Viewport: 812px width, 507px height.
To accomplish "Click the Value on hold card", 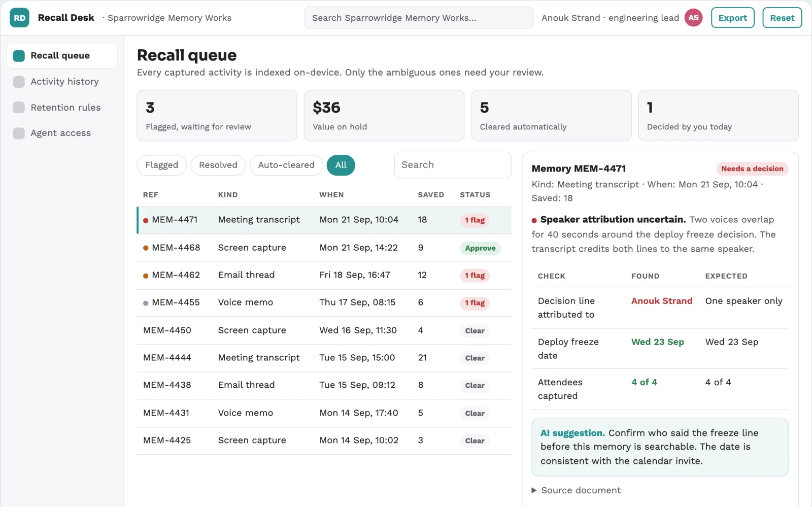I will click(384, 116).
